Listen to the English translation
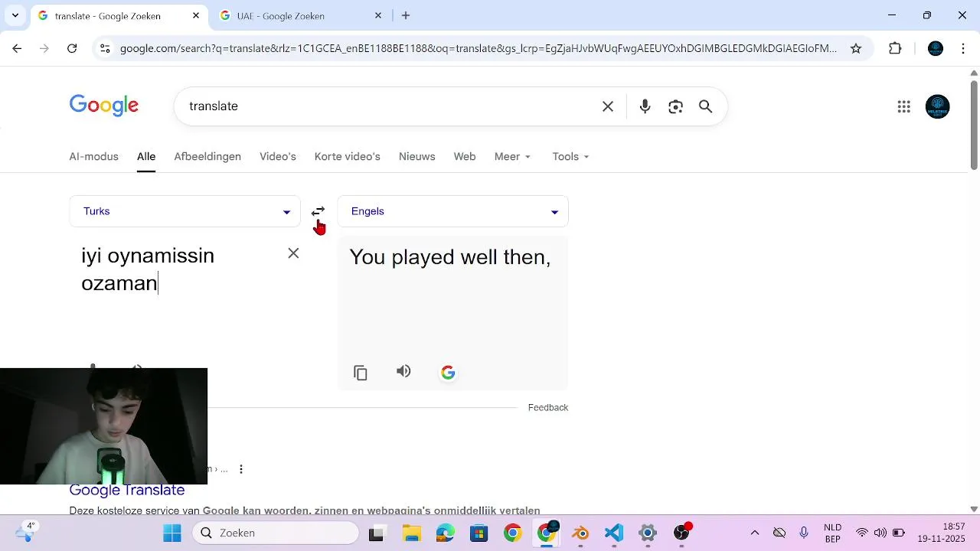The width and height of the screenshot is (980, 551). click(403, 371)
